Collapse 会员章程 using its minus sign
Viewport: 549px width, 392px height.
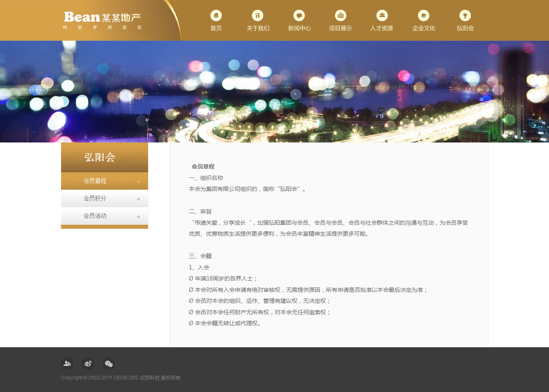(138, 182)
